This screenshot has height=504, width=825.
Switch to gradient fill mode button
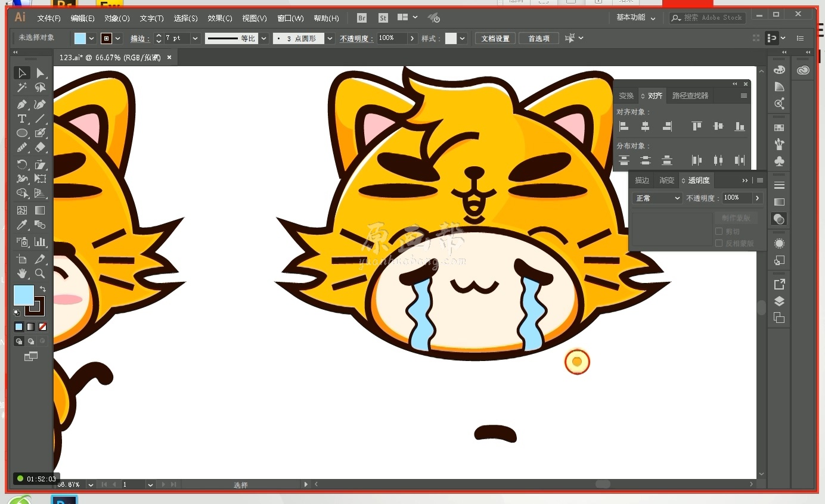click(30, 326)
